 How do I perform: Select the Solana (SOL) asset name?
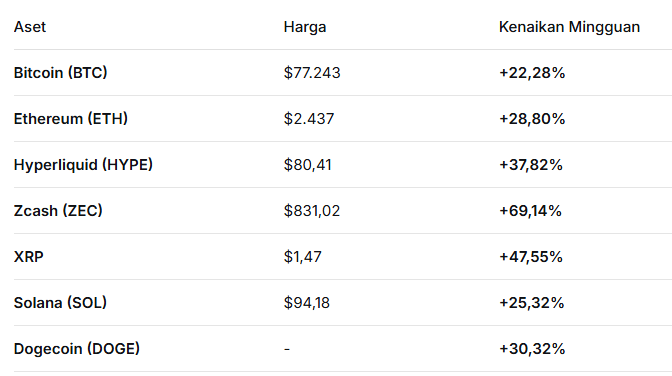(x=60, y=303)
